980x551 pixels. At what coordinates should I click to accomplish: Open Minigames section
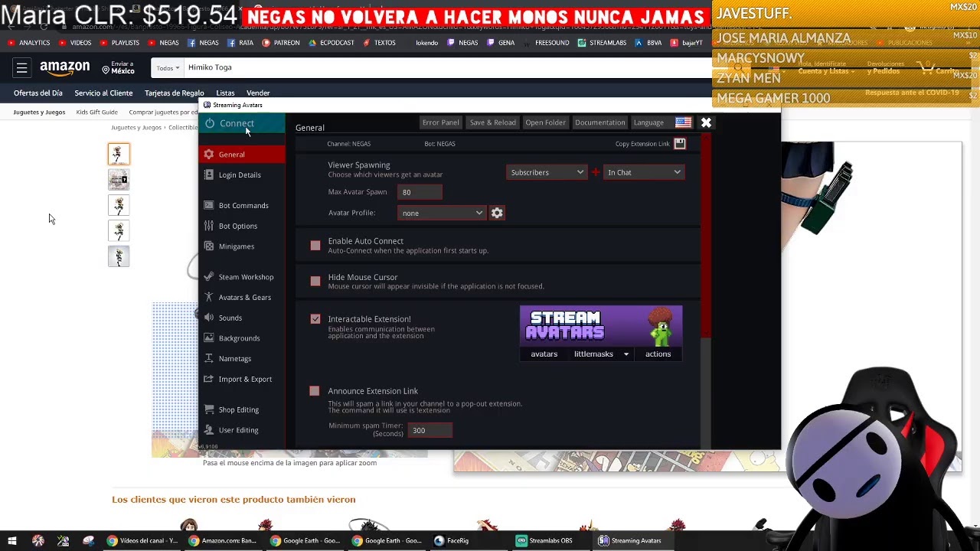pyautogui.click(x=242, y=246)
